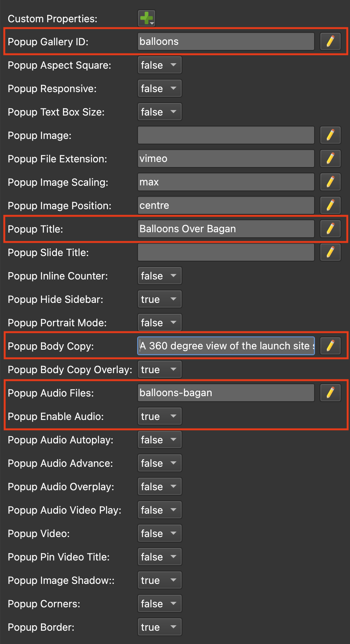Open pencil editor for Popup Body Copy

pos(331,346)
